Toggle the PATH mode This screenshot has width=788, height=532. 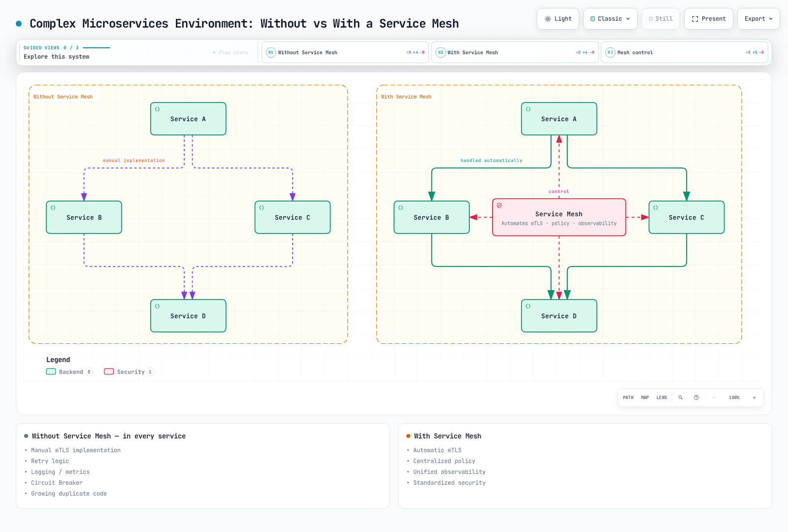click(628, 398)
